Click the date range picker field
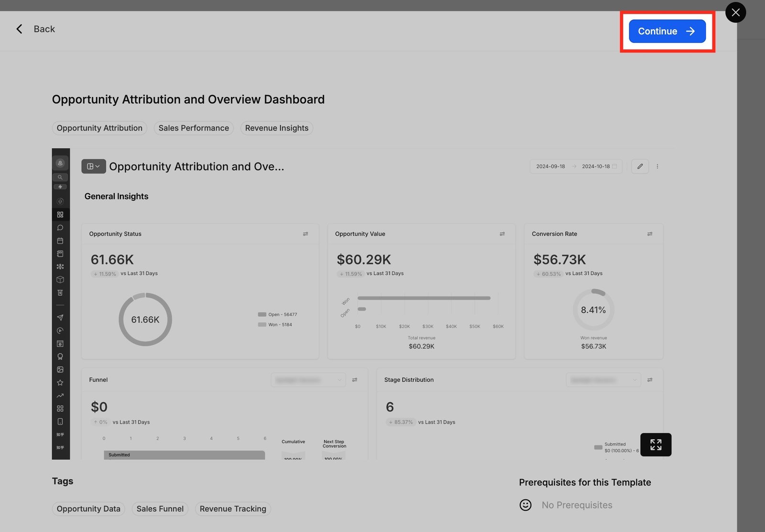 point(576,166)
